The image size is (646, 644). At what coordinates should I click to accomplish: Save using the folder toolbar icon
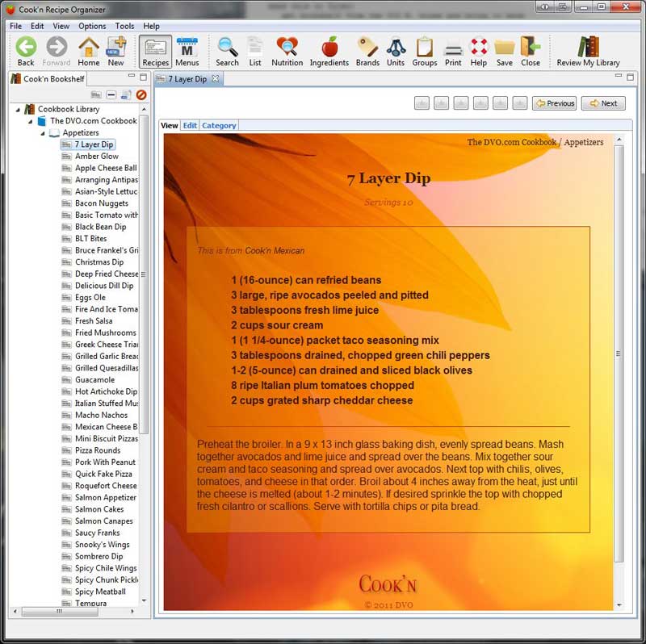[x=505, y=52]
